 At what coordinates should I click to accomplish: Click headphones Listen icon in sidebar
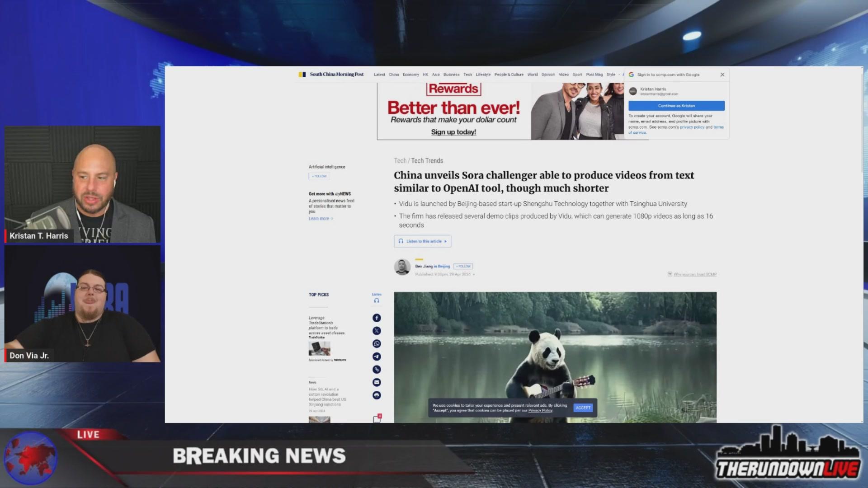(x=377, y=300)
